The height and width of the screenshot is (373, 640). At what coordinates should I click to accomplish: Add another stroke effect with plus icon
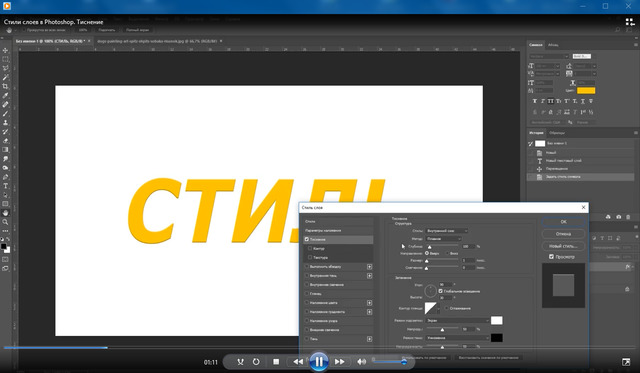369,266
